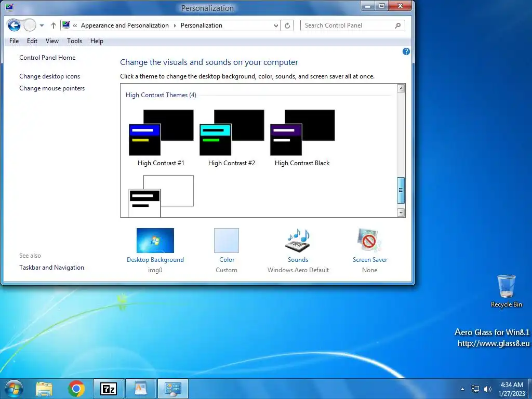Click the theme list scrollbar thumb

[401, 190]
